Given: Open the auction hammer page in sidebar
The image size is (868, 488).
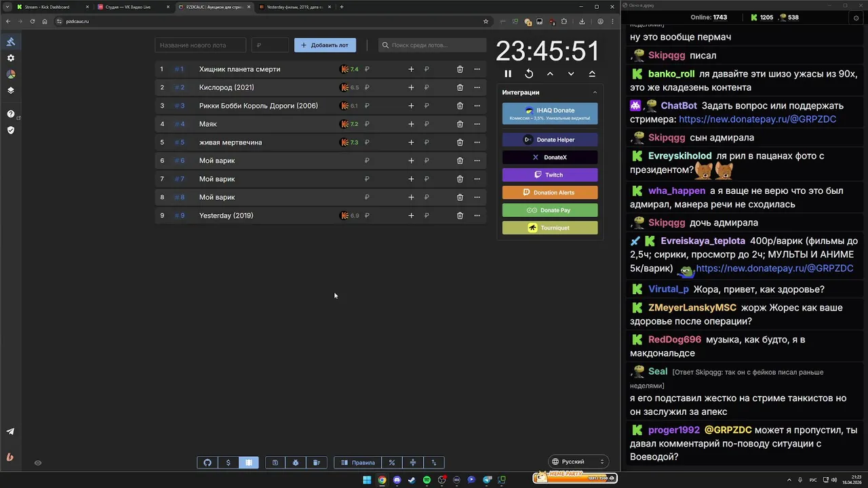Looking at the screenshot, I should 11,42.
